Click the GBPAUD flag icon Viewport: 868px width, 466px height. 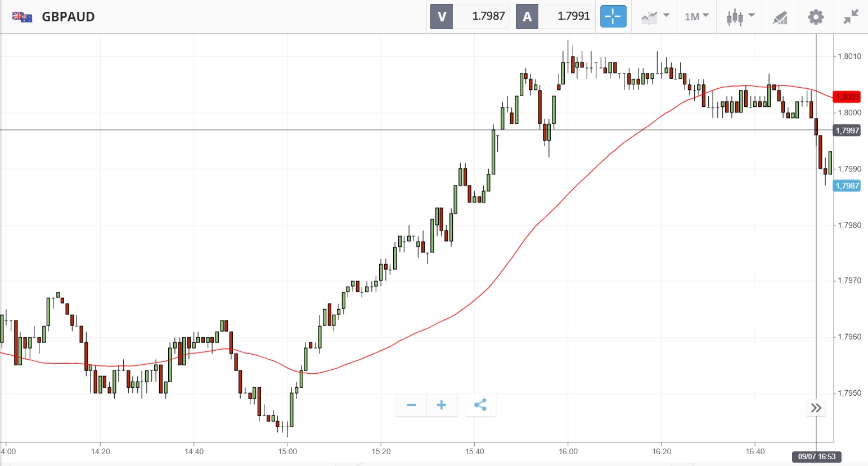click(22, 17)
